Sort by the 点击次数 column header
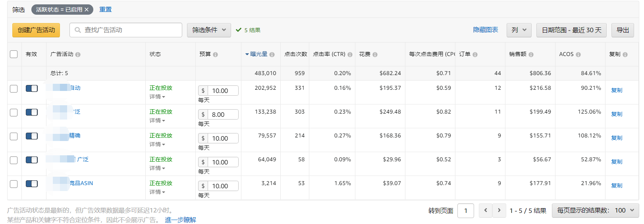 (x=295, y=54)
